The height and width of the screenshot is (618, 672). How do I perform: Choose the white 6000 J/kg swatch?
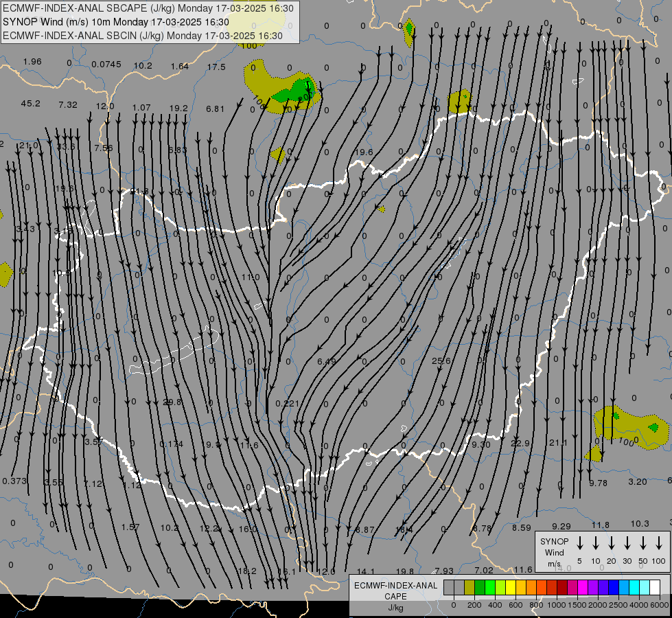pos(655,588)
